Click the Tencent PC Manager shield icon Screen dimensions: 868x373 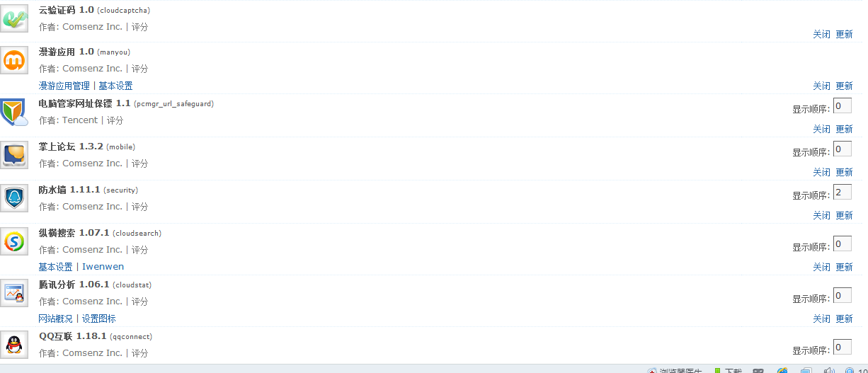pos(14,113)
